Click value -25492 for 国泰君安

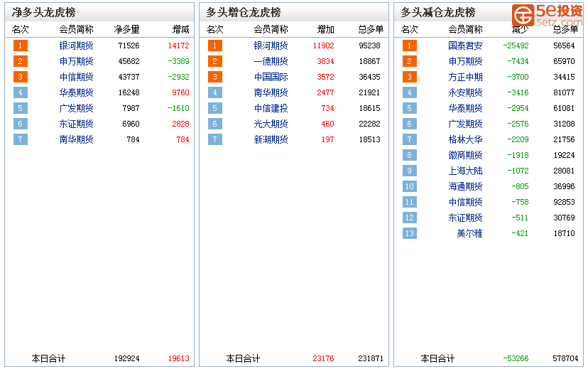point(516,46)
